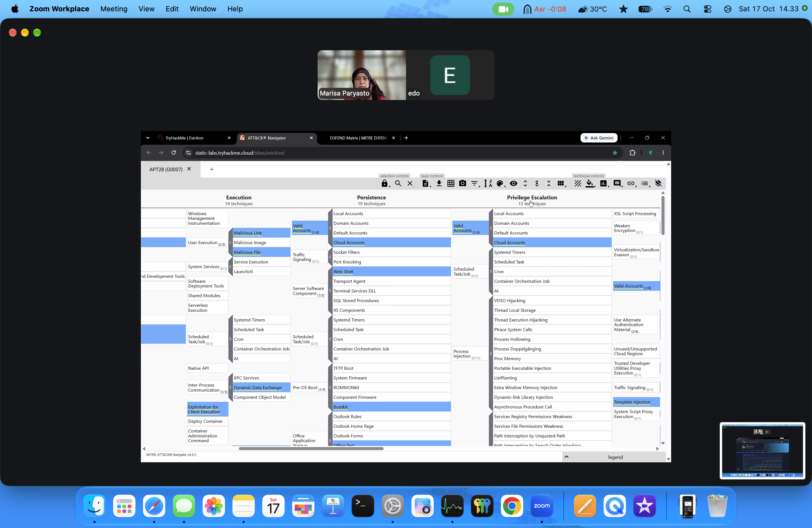Open the color setup palette
This screenshot has width=812, height=528.
pos(500,184)
